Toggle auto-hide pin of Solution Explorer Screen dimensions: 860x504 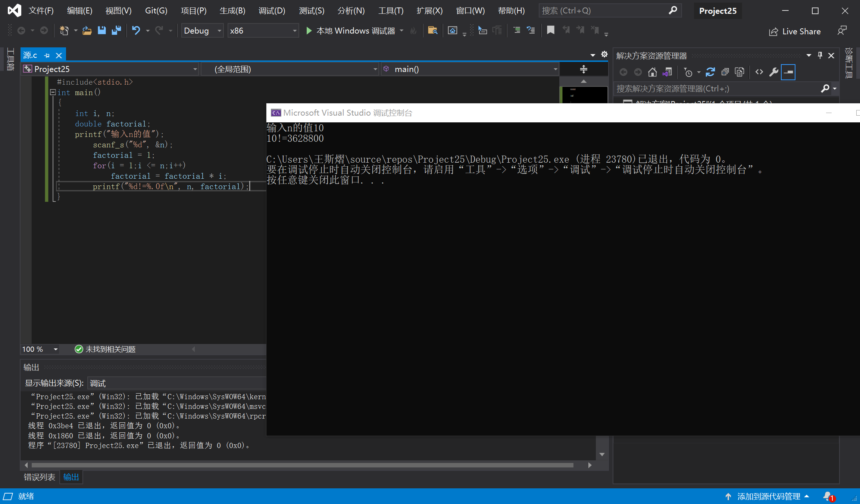[x=820, y=56]
